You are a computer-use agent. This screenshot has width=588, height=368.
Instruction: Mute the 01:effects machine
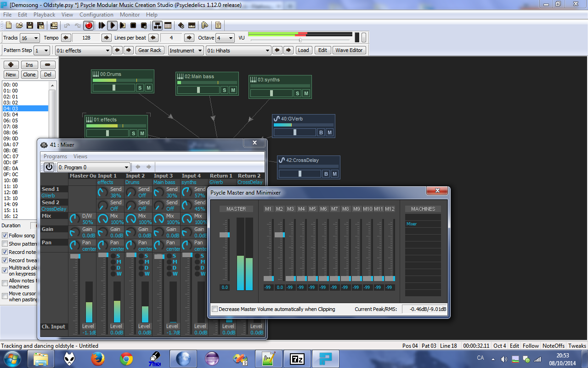coord(142,133)
